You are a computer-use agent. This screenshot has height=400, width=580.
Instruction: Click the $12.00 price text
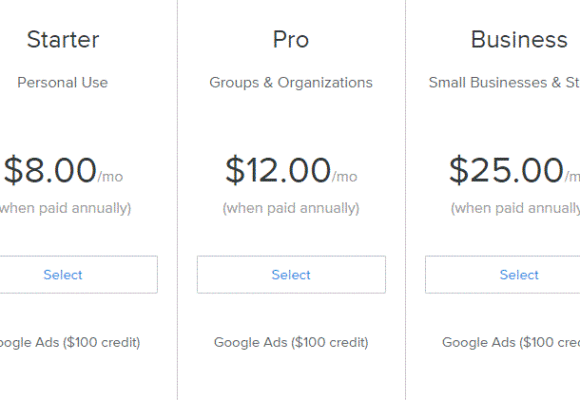coord(278,170)
